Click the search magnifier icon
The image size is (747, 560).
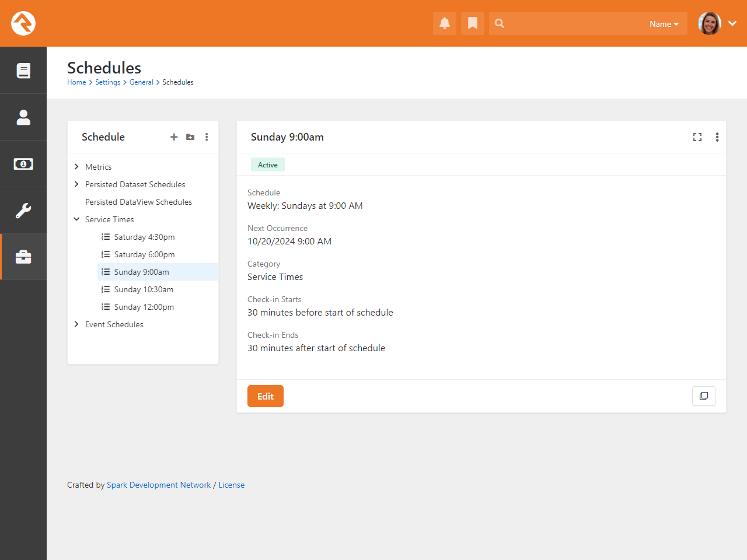point(500,23)
